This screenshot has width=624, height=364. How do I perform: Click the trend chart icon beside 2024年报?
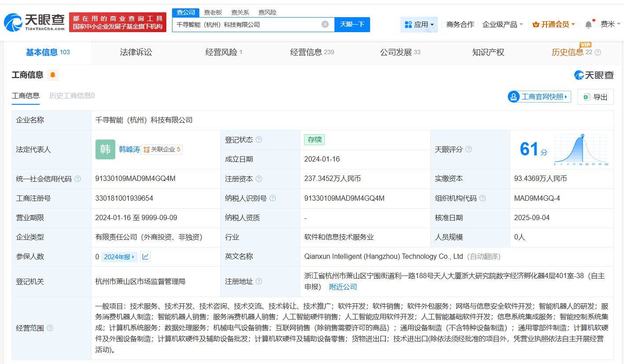pyautogui.click(x=145, y=257)
